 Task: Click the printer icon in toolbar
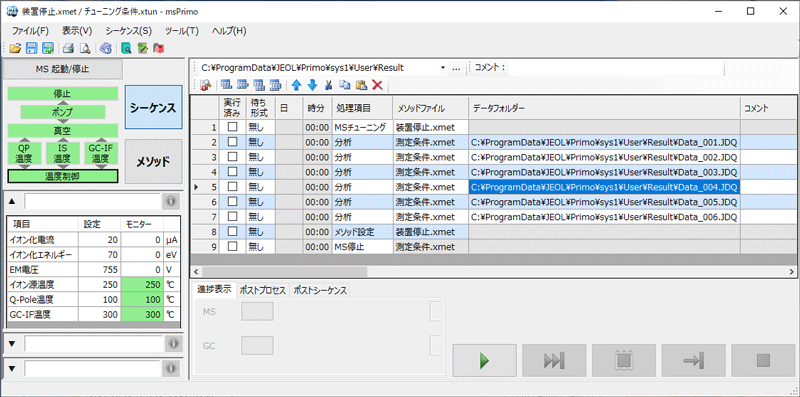[68, 48]
